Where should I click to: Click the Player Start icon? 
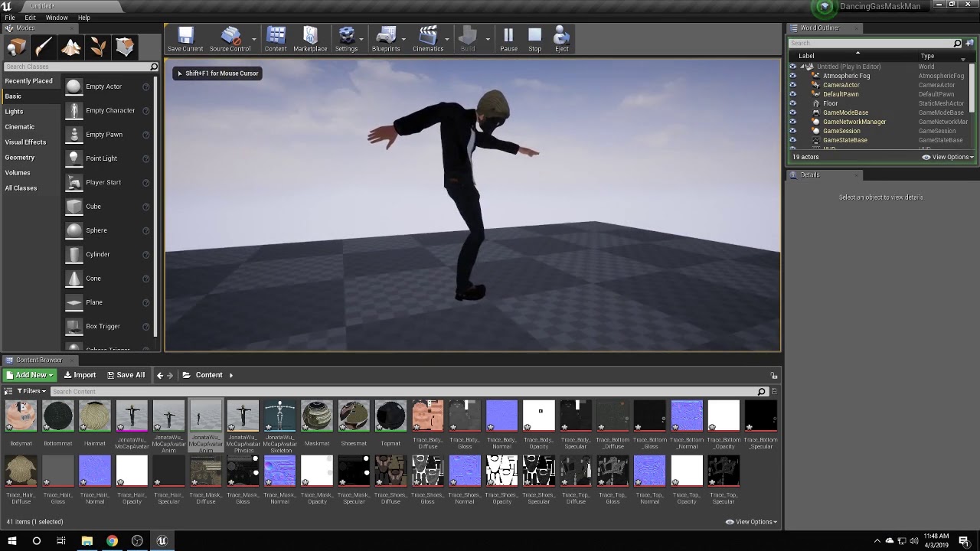tap(73, 182)
